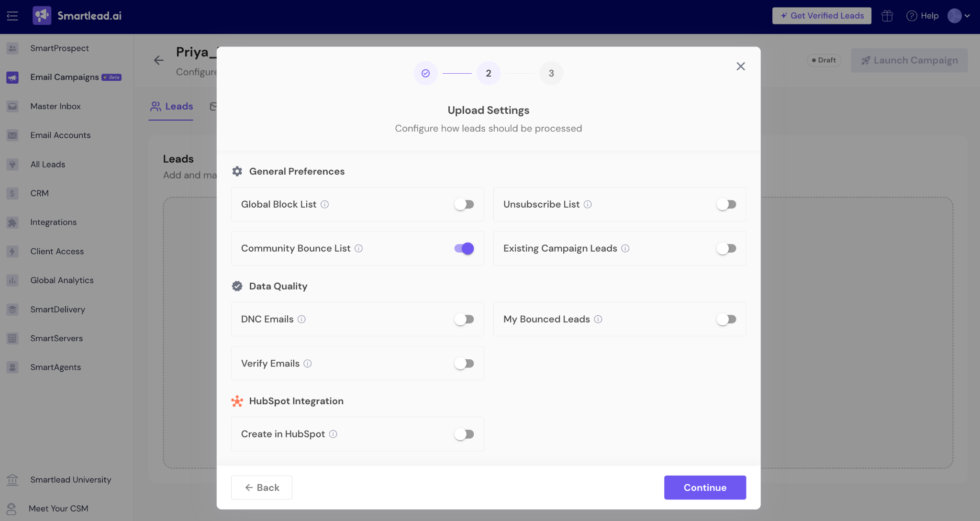Open SmartDelivery from the sidebar
980x521 pixels.
point(57,310)
